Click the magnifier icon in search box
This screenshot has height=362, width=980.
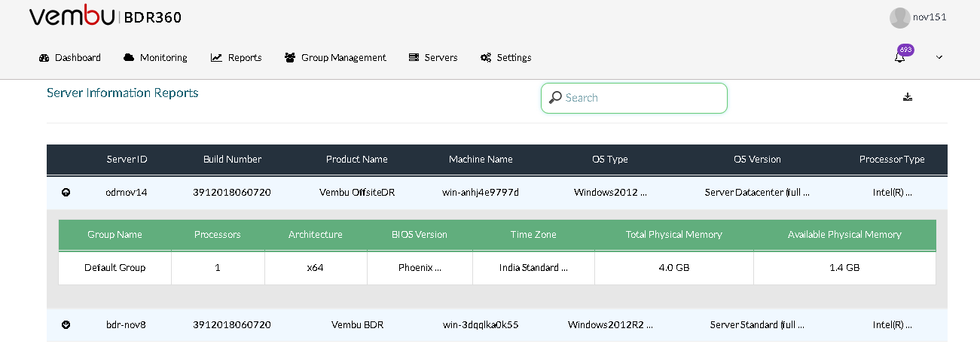[x=555, y=98]
